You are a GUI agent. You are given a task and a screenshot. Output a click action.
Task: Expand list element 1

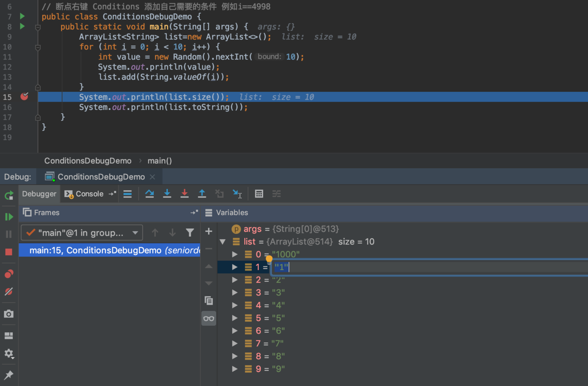(x=235, y=267)
